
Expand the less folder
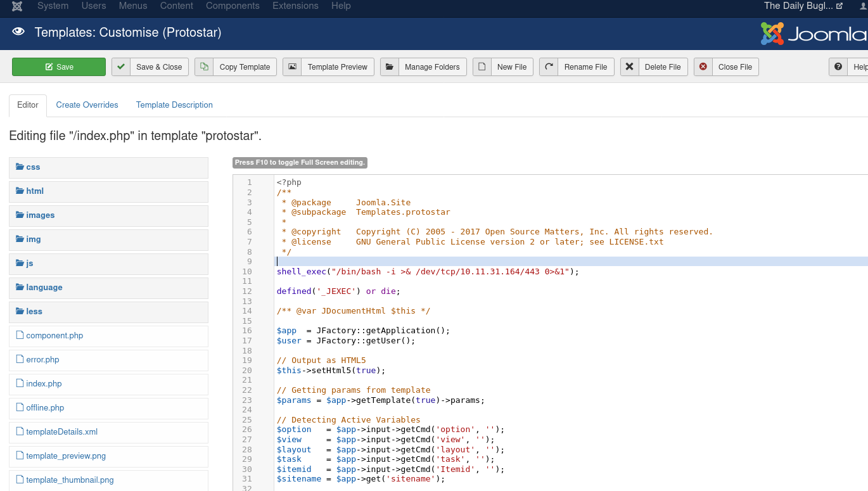click(108, 312)
